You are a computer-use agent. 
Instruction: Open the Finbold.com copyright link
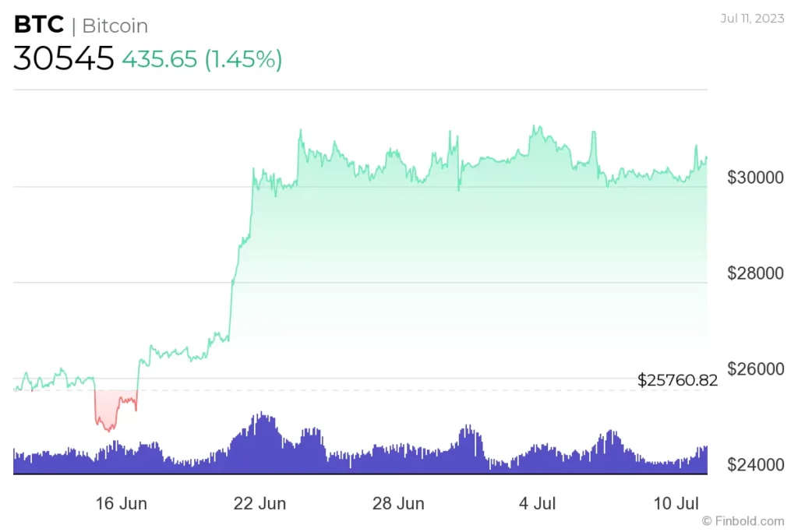pos(743,521)
